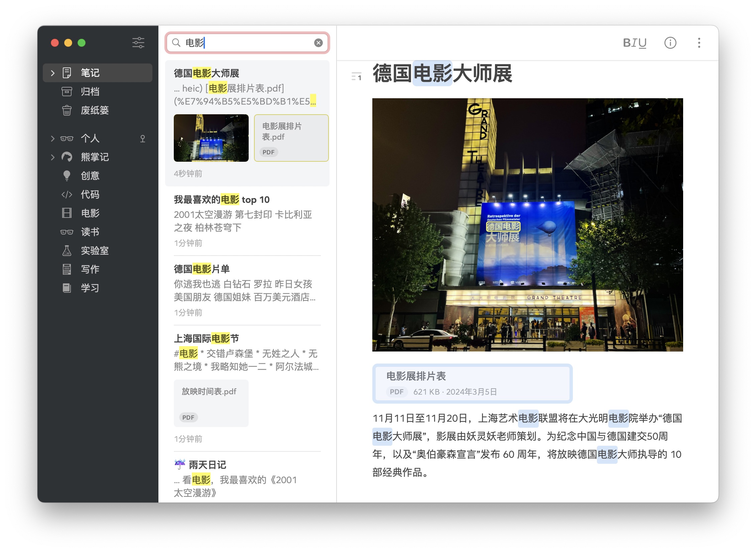Select the 电影 tag in sidebar
Image resolution: width=756 pixels, height=552 pixels.
click(90, 213)
